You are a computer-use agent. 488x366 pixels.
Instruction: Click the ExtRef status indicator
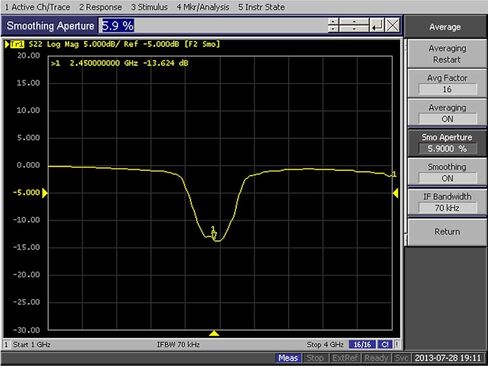coord(345,358)
